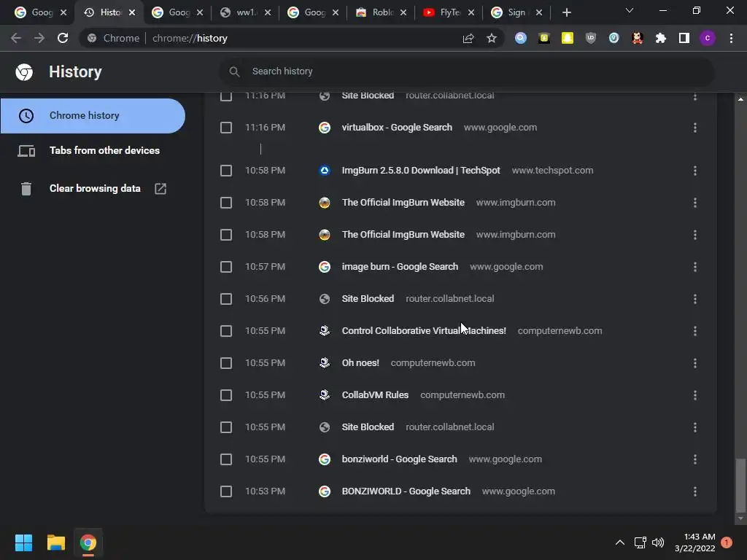Bookmark this tab with the star icon
747x560 pixels.
[x=492, y=38]
